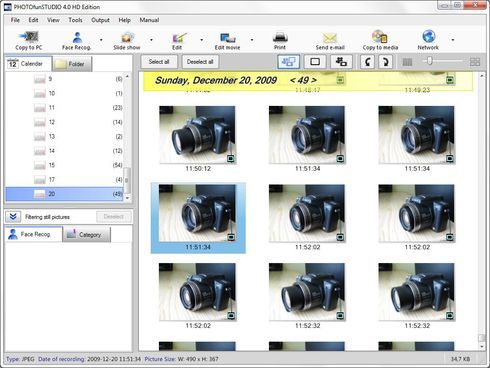Open the Output menu
This screenshot has width=490, height=368.
click(100, 20)
